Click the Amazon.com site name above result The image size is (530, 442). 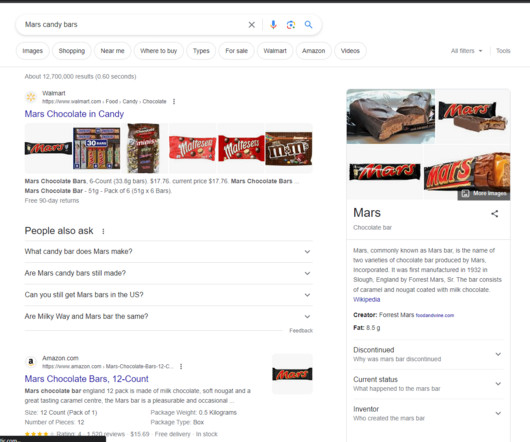tap(61, 358)
